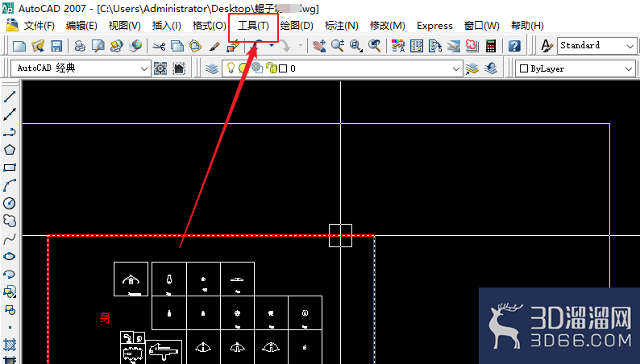
Task: Click the Zoom Previous icon
Action: 374,46
